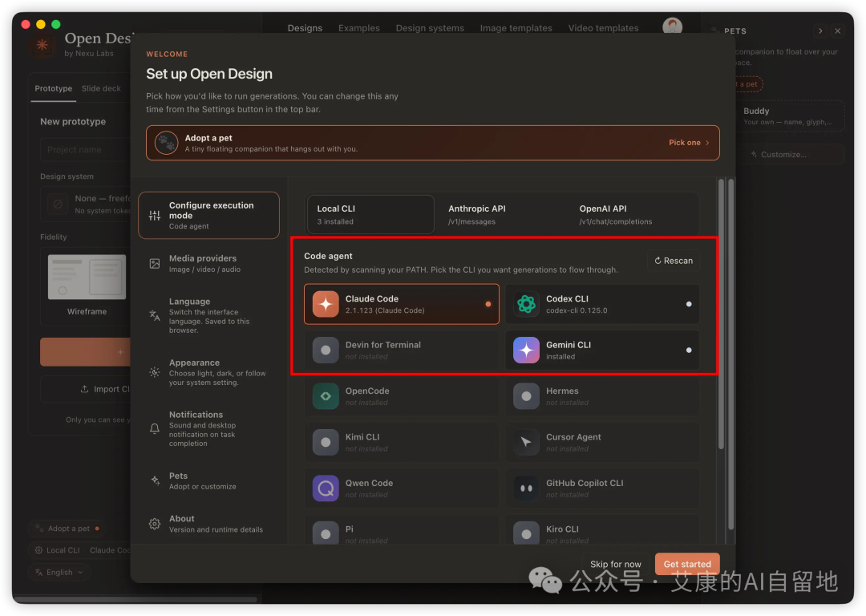Click the agent list vertical scrollbar
This screenshot has height=616, width=866.
(721, 314)
